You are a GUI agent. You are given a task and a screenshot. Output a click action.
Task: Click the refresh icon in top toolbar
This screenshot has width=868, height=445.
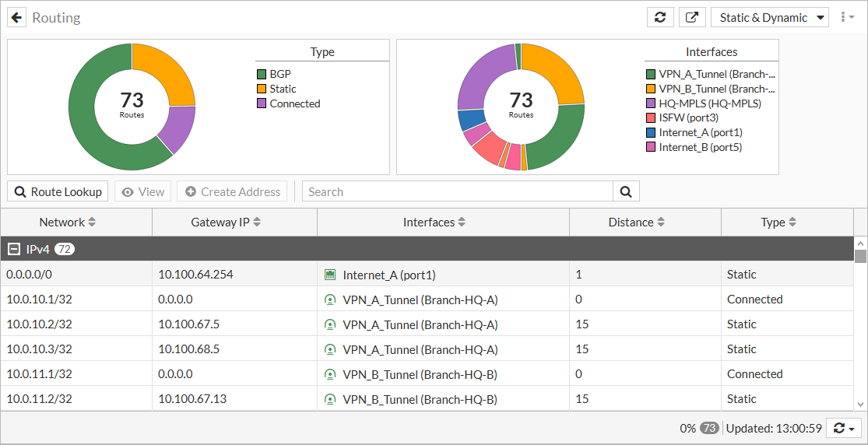coord(660,17)
